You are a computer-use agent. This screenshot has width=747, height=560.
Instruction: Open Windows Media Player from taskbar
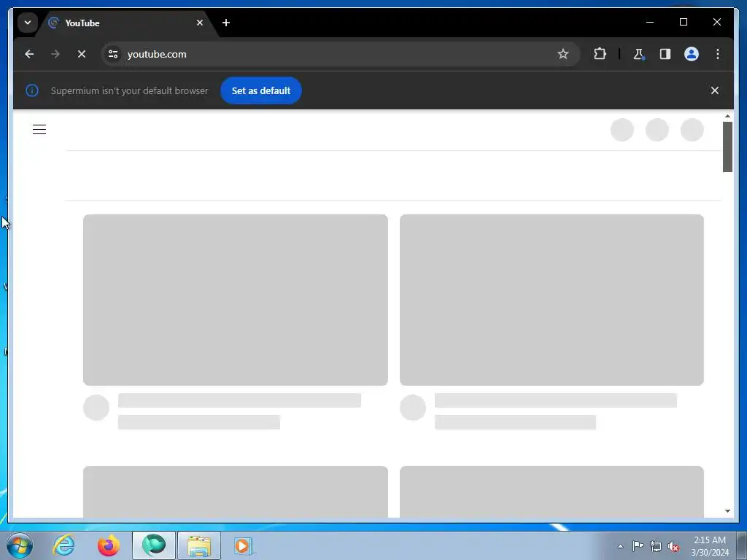[243, 545]
